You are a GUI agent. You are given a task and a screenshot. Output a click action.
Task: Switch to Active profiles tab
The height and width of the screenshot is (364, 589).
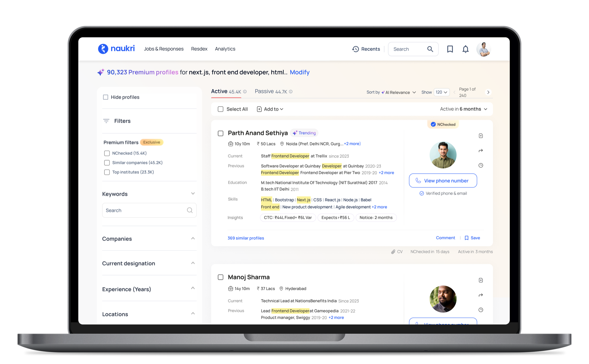(x=226, y=92)
